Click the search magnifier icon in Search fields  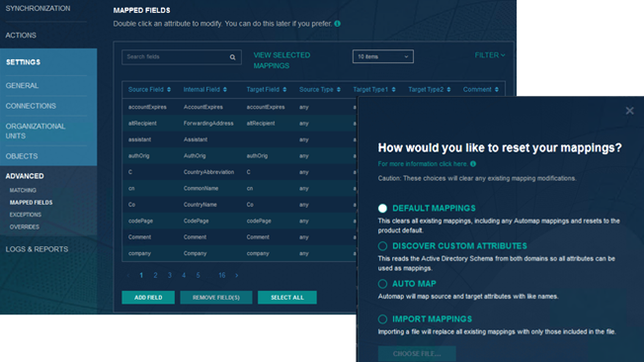[232, 57]
